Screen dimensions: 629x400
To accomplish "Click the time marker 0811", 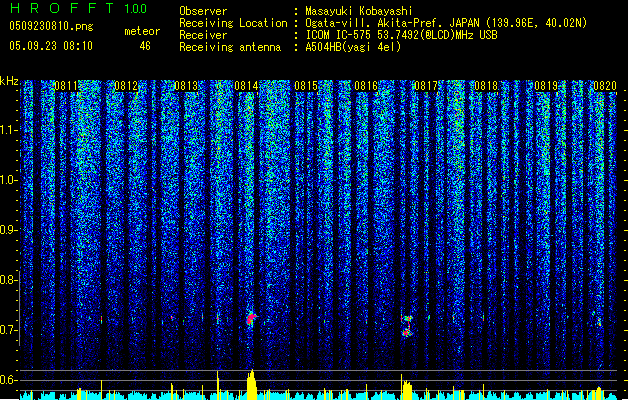I will tap(66, 86).
